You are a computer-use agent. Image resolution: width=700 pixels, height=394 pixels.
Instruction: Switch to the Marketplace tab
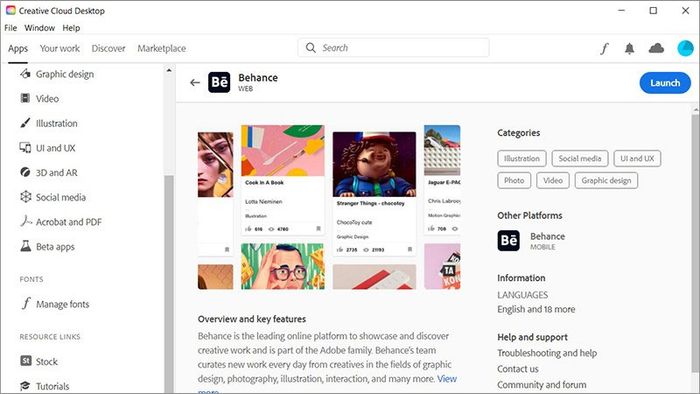[x=162, y=48]
